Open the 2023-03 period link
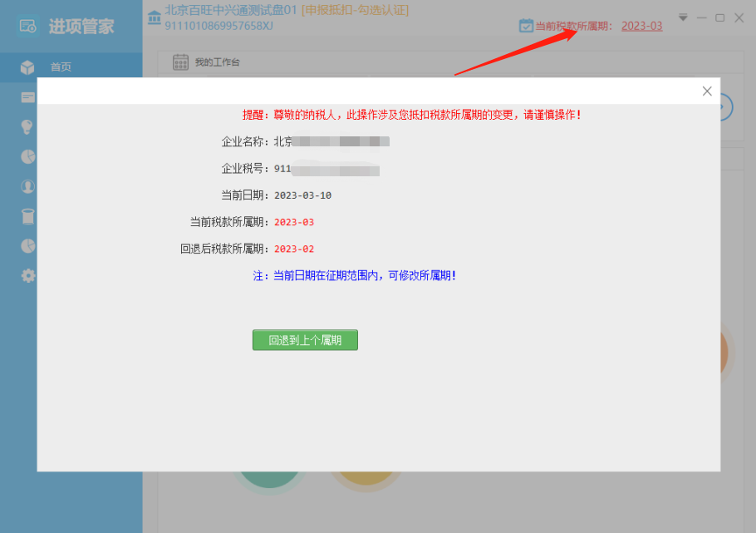Image resolution: width=756 pixels, height=533 pixels. (x=641, y=26)
